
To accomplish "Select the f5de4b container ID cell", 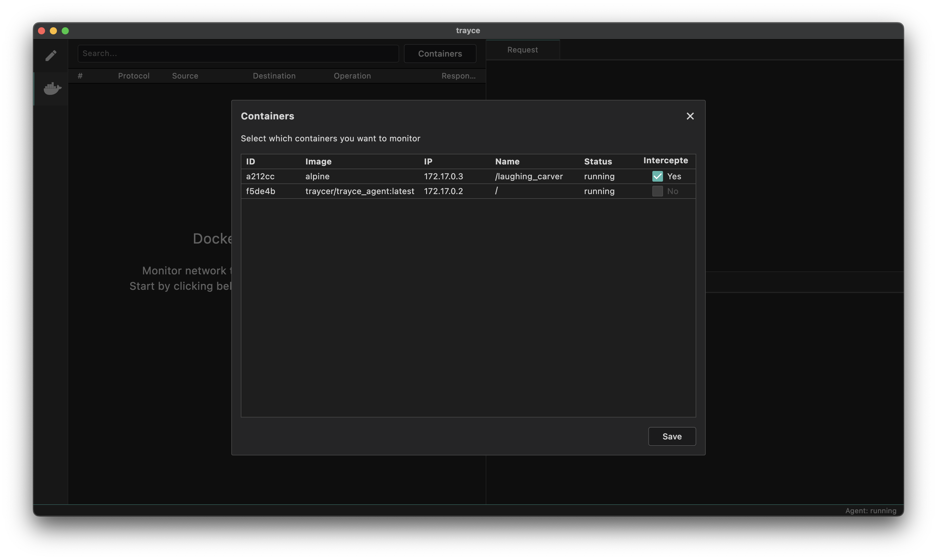I will [x=260, y=191].
